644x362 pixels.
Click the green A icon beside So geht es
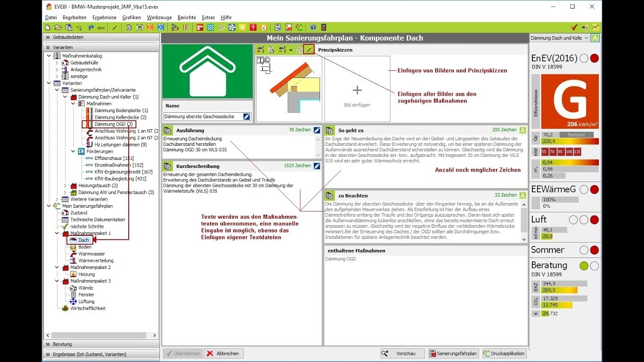pos(523,130)
